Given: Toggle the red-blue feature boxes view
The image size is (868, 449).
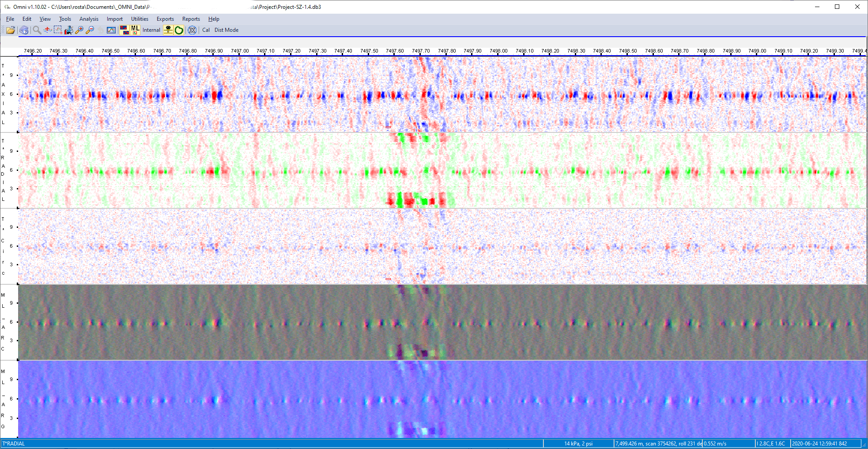Looking at the screenshot, I should pos(125,30).
